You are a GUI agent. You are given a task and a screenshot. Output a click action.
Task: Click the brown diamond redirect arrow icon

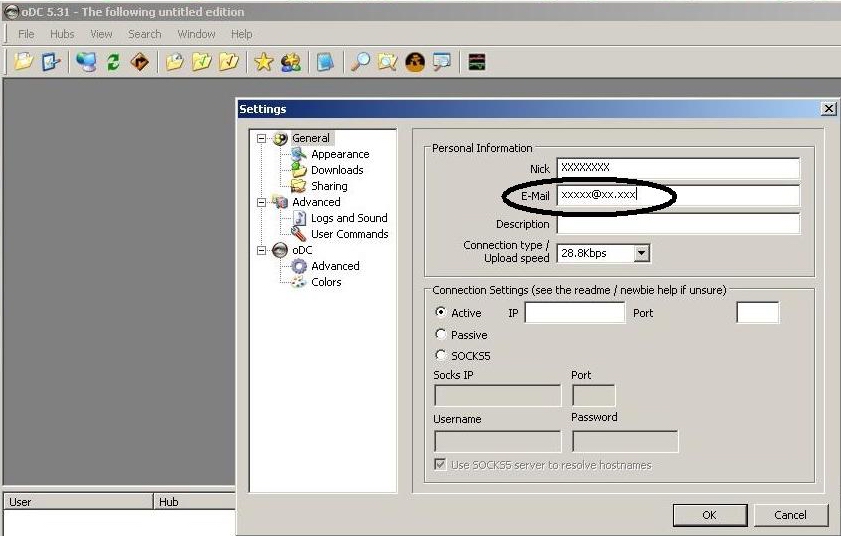(x=139, y=62)
